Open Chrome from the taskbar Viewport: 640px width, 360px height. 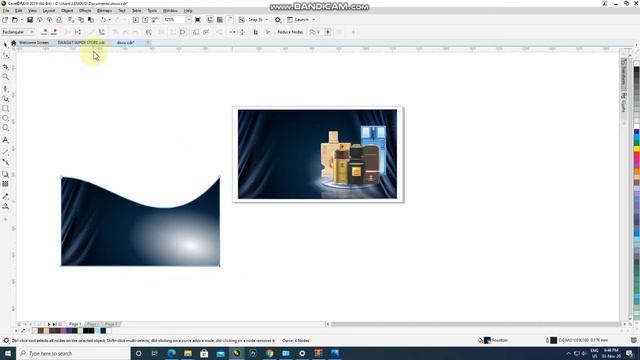(x=269, y=353)
